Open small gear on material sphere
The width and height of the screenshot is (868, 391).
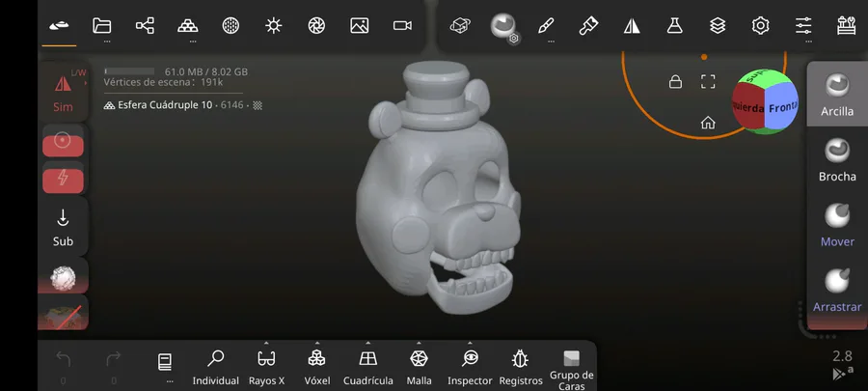point(514,39)
